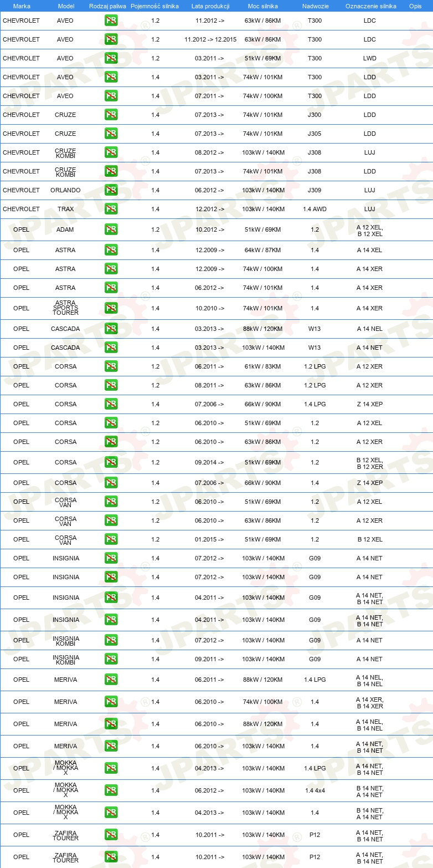Click the 01.2015 -> production date cell
The image size is (433, 868).
[x=210, y=539]
